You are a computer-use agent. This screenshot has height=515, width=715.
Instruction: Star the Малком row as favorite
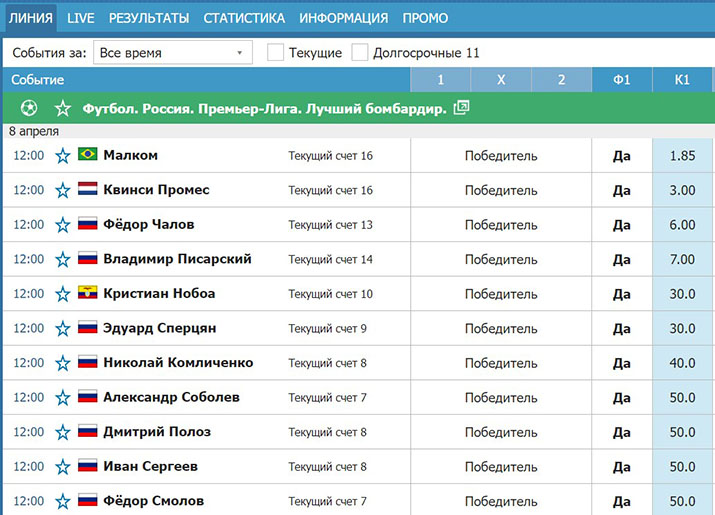pyautogui.click(x=62, y=156)
